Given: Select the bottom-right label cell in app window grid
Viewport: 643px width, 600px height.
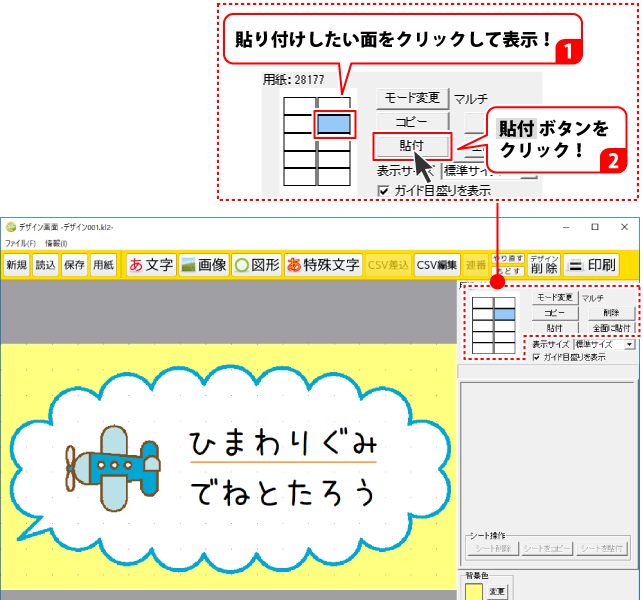Looking at the screenshot, I should pyautogui.click(x=504, y=348).
